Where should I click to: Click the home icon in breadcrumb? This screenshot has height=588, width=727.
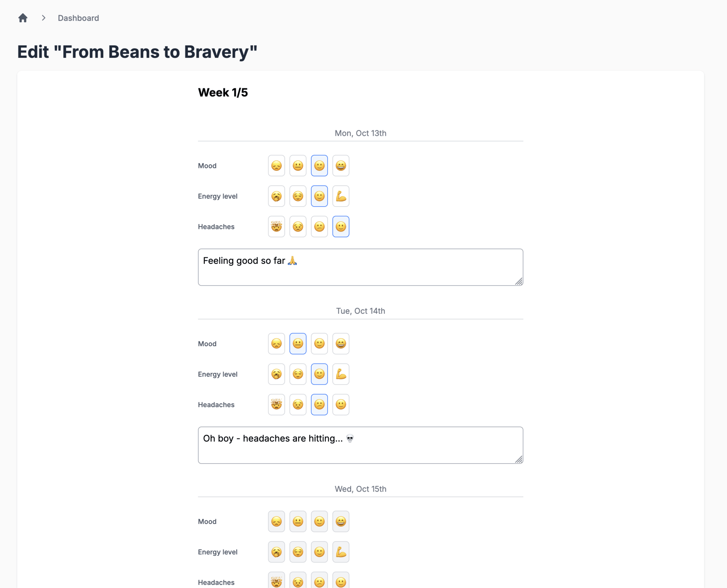click(23, 18)
